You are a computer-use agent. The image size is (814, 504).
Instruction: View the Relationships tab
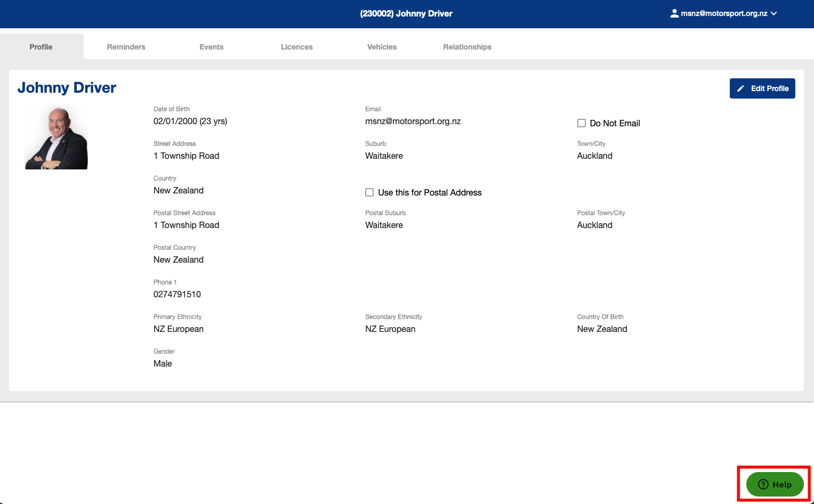click(467, 47)
